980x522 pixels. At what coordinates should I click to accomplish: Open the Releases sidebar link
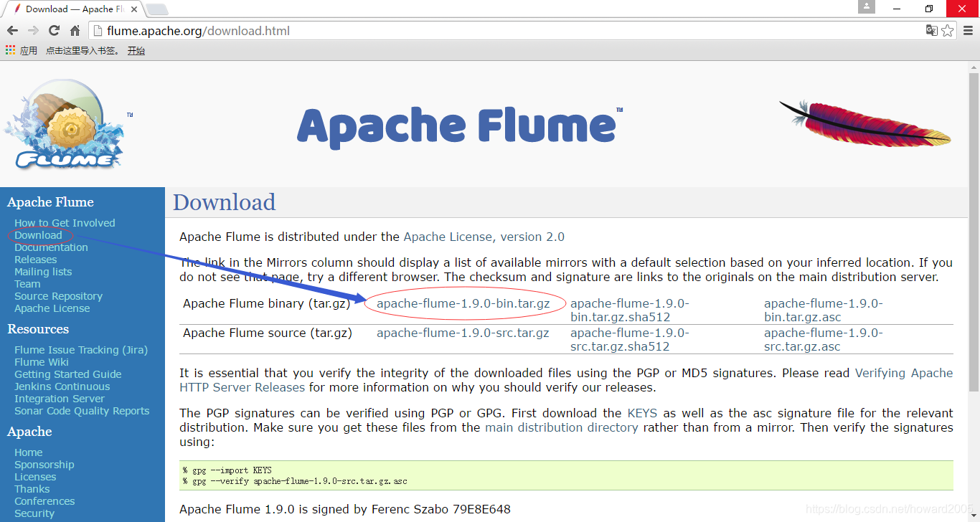35,260
